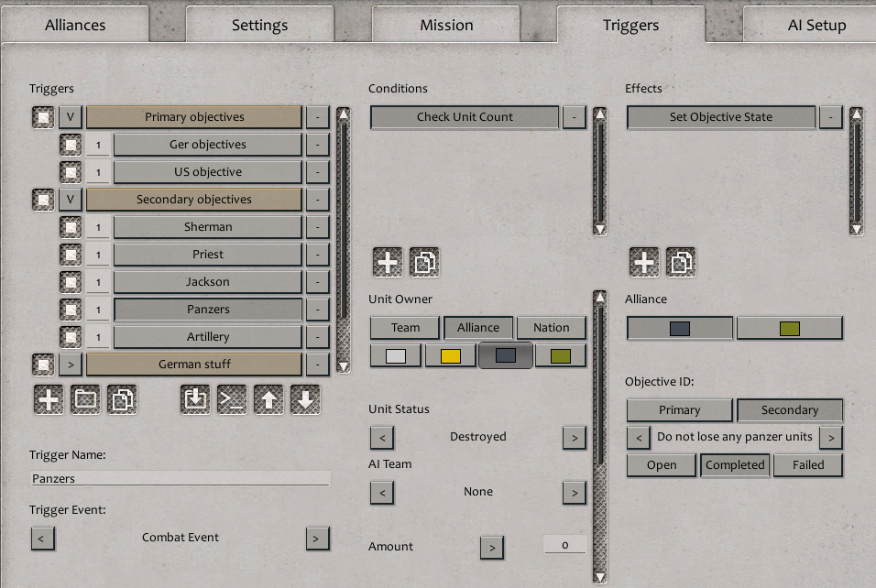The image size is (876, 588).
Task: Click the import icon below the triggers list
Action: (195, 400)
